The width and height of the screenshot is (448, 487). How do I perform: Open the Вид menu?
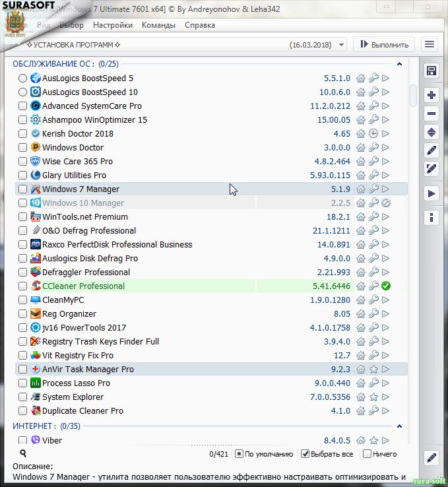(x=44, y=25)
